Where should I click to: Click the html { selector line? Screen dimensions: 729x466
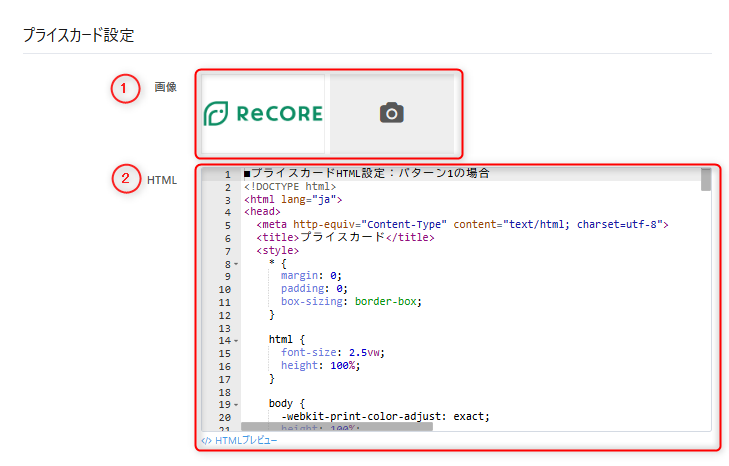(x=287, y=340)
